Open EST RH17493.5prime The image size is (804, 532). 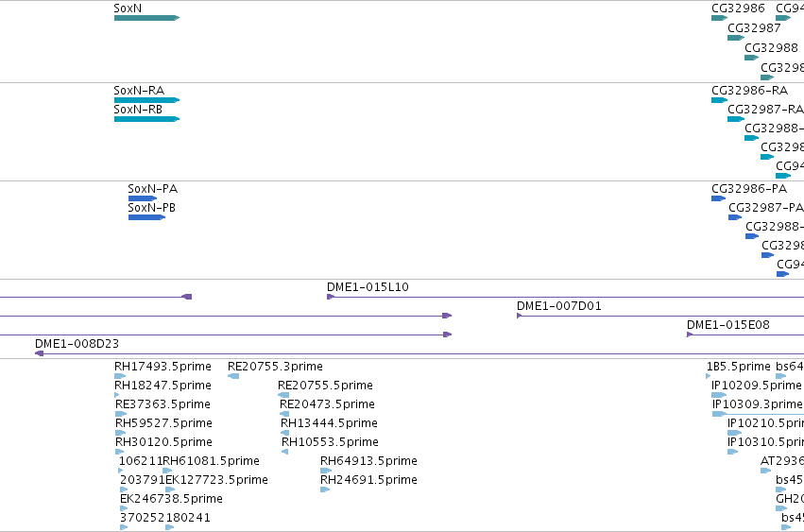point(120,376)
